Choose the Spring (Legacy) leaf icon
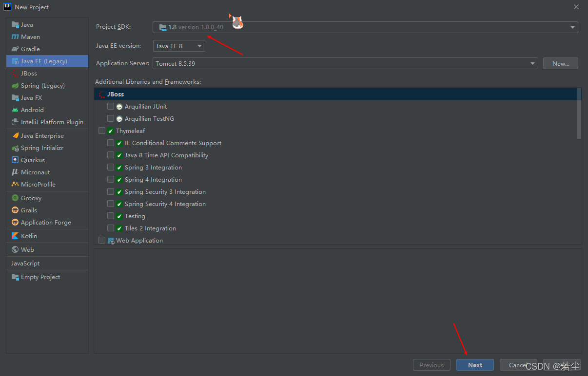This screenshot has width=588, height=376. [15, 85]
